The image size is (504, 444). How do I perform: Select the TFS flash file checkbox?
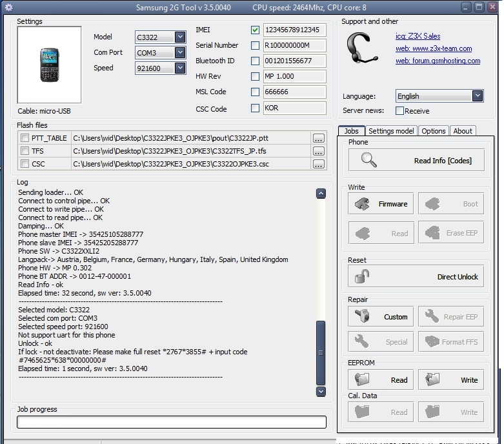[25, 150]
